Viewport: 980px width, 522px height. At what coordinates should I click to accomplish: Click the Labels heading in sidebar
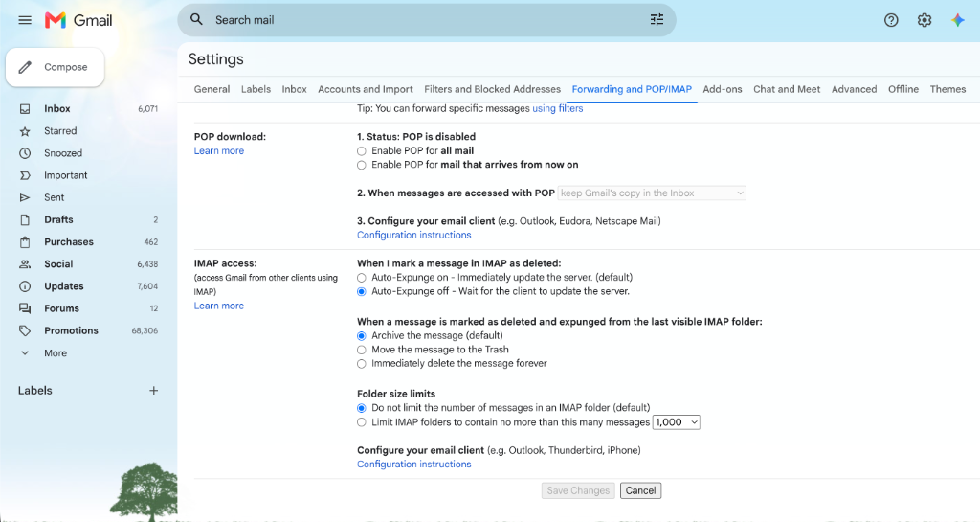(35, 391)
